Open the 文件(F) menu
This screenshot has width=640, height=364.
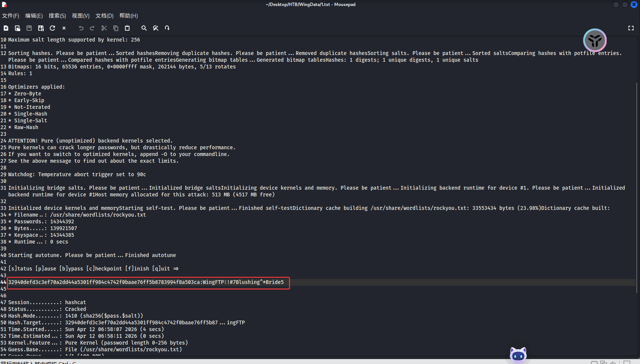pos(10,16)
